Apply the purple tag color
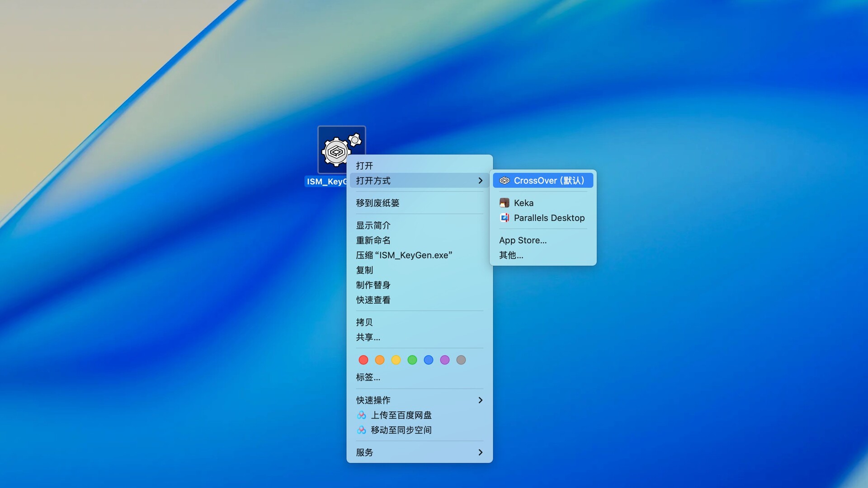The height and width of the screenshot is (488, 868). coord(445,360)
